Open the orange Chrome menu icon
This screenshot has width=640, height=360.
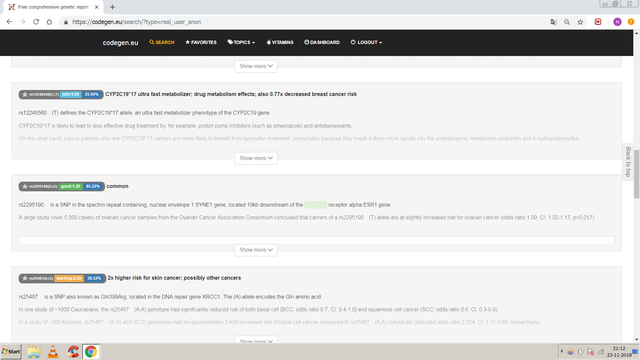631,22
